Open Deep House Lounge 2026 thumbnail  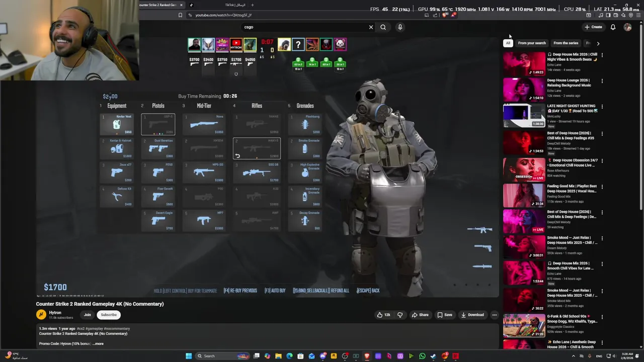point(524,89)
